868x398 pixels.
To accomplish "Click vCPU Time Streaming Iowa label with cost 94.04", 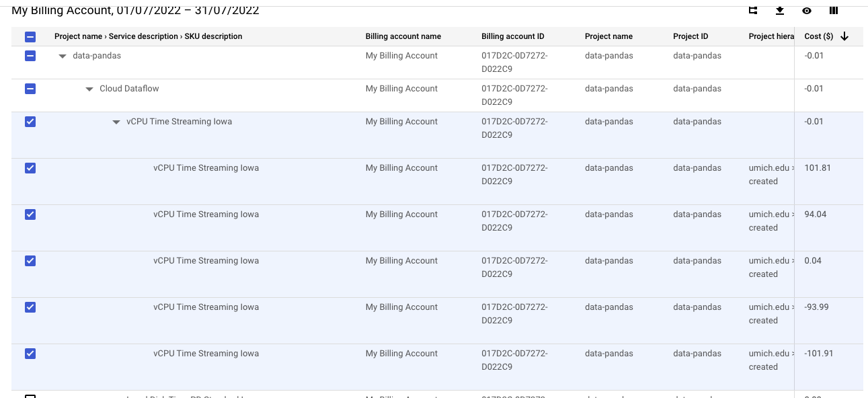I will (x=206, y=214).
